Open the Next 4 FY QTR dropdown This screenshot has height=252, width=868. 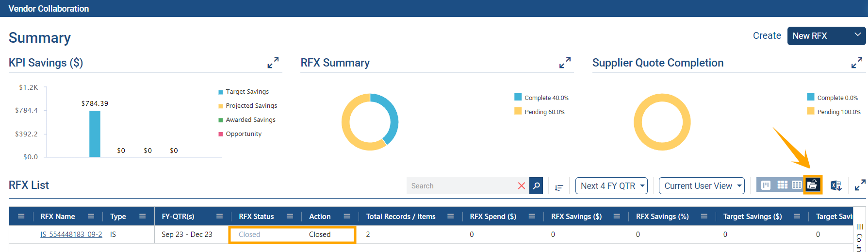coord(611,186)
